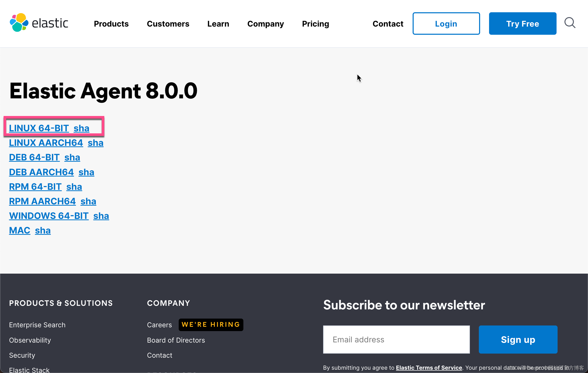
Task: Open the Pricing page
Action: pos(315,24)
